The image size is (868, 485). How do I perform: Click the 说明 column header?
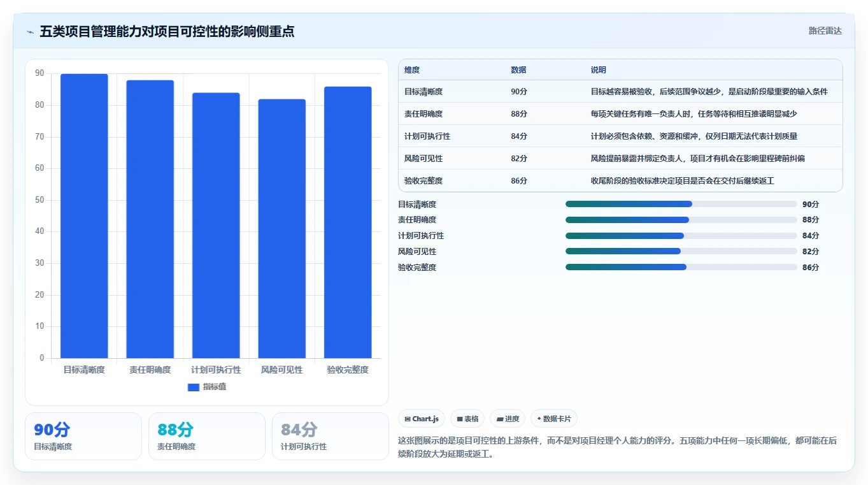599,70
